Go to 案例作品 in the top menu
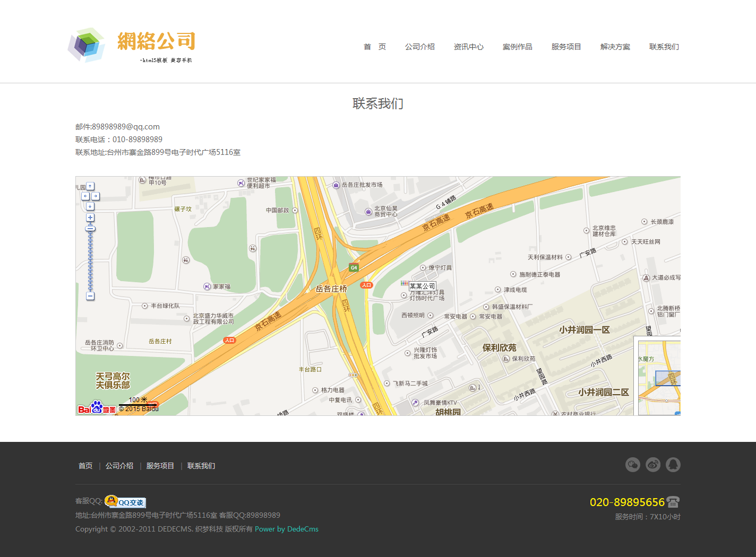 pyautogui.click(x=517, y=47)
